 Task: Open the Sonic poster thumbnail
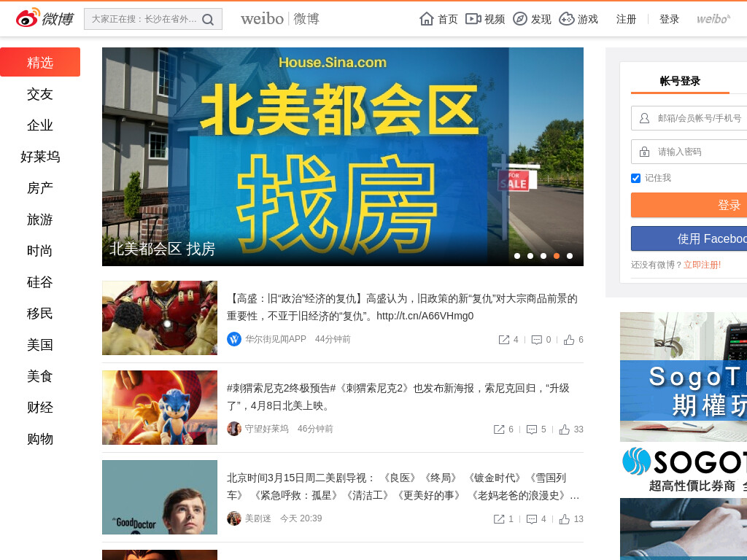tap(160, 408)
